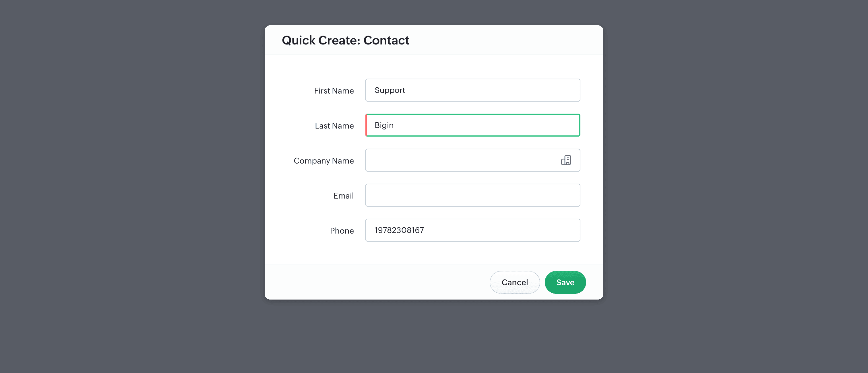Click the "Last Name" label
The height and width of the screenshot is (373, 868).
(334, 126)
